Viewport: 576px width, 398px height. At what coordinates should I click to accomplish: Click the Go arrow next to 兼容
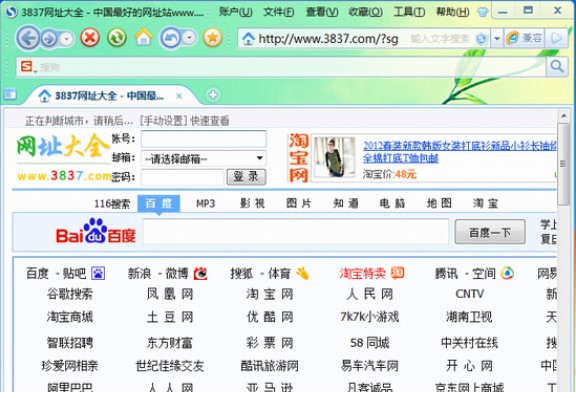[557, 38]
